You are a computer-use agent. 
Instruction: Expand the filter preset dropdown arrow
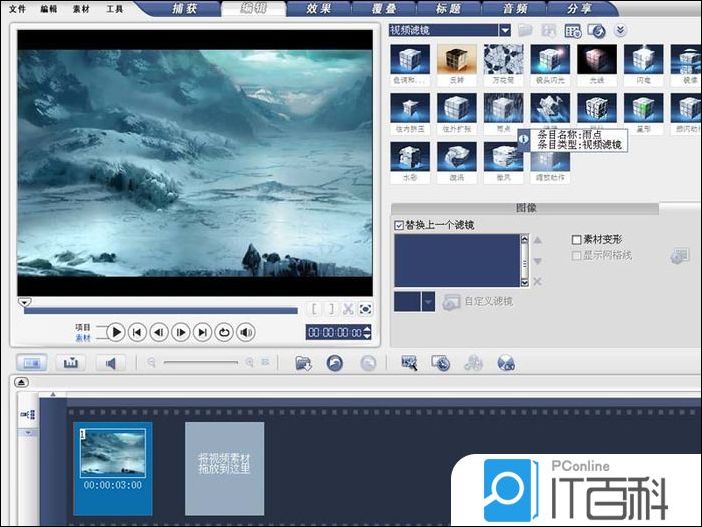[429, 301]
